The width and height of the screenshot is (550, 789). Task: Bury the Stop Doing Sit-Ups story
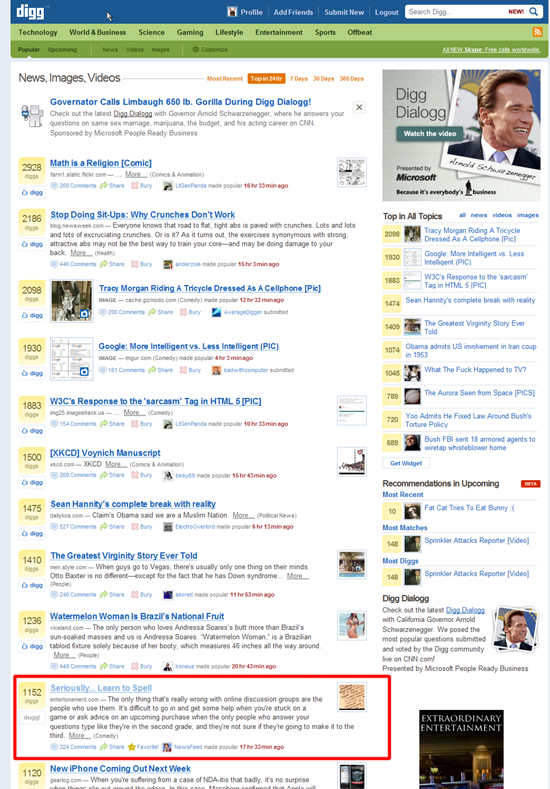pos(141,264)
